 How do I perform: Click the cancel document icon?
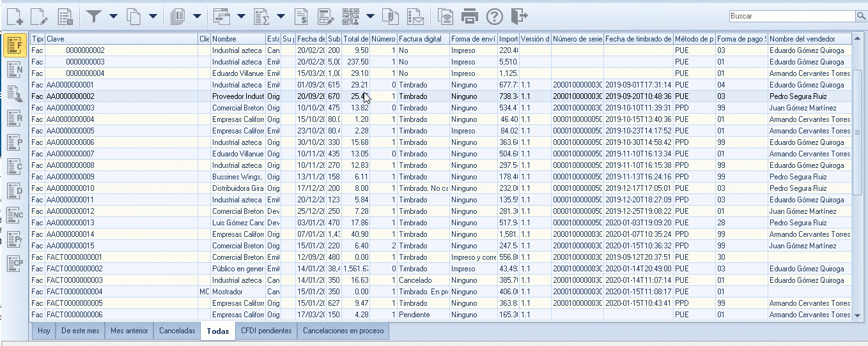click(x=65, y=16)
